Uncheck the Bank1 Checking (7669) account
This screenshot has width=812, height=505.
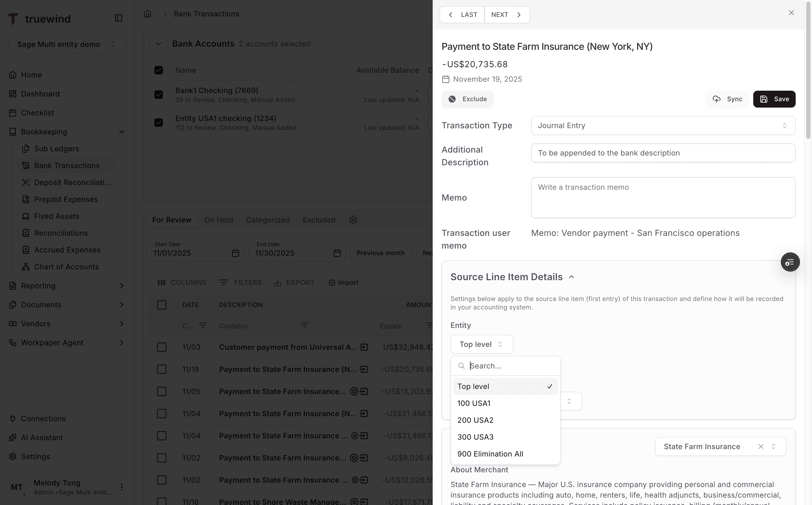coord(159,95)
